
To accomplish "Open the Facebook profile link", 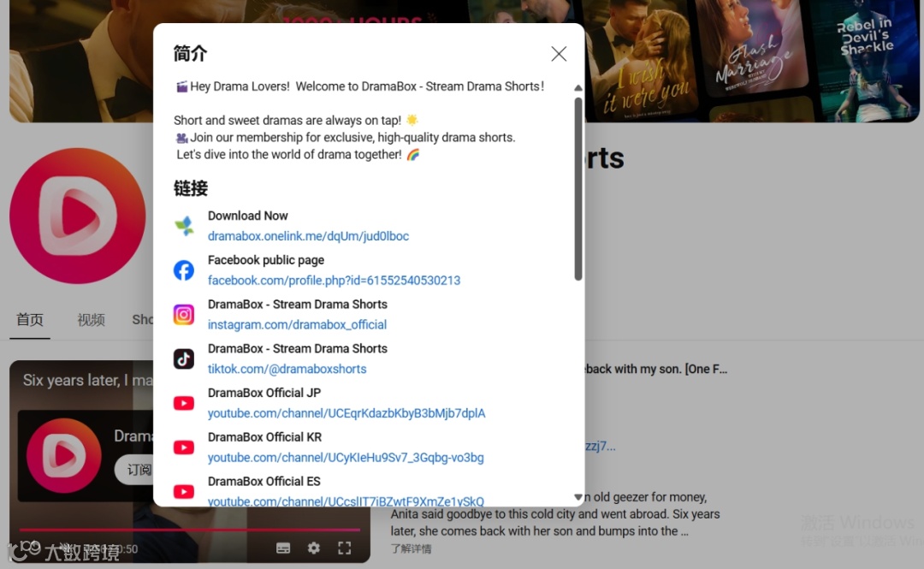I will click(334, 280).
